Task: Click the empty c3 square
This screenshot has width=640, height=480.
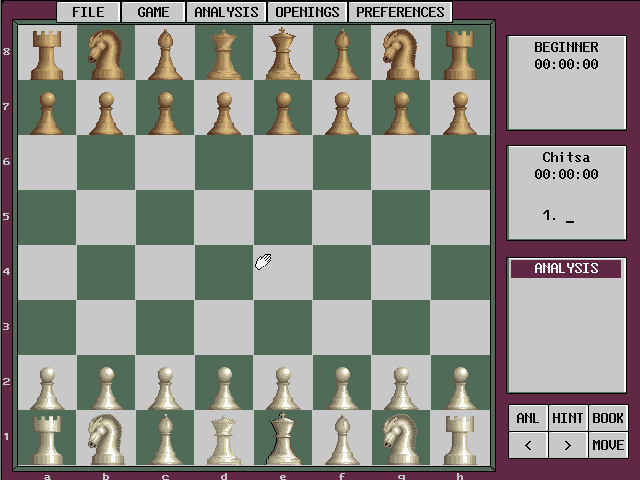Action: 165,327
